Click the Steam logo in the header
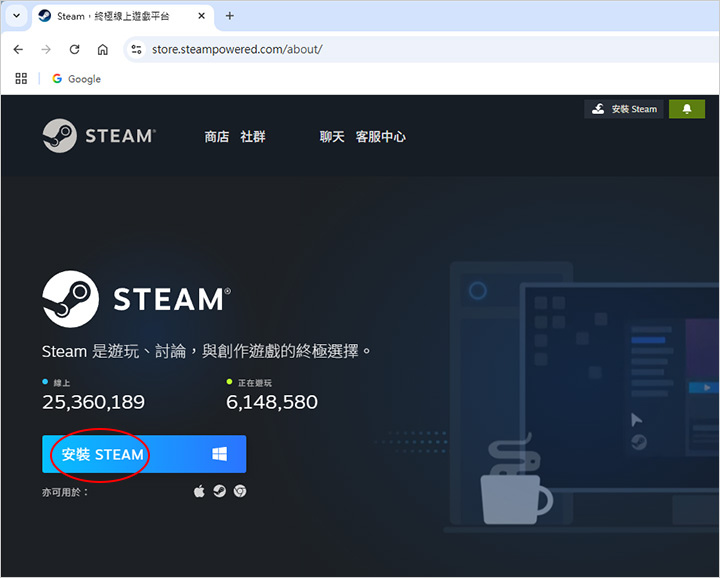The image size is (720, 578). 99,136
